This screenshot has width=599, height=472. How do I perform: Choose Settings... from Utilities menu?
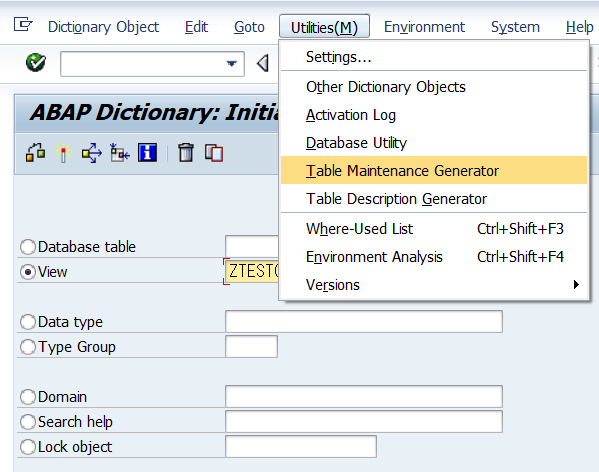(434, 57)
